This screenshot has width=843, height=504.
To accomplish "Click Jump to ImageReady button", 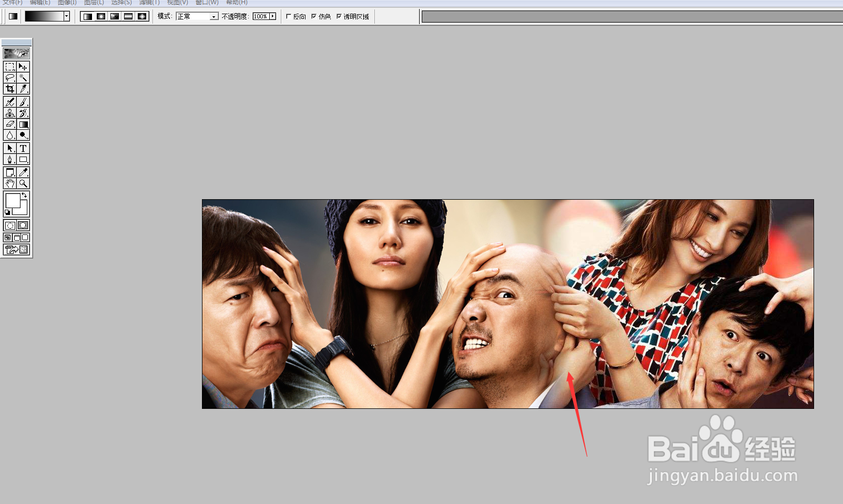I will [x=16, y=250].
